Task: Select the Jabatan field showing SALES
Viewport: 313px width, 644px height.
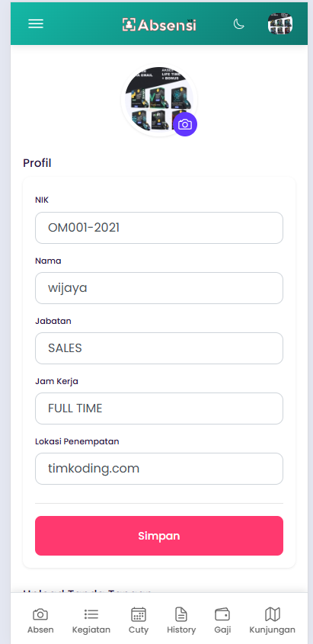Action: tap(159, 348)
